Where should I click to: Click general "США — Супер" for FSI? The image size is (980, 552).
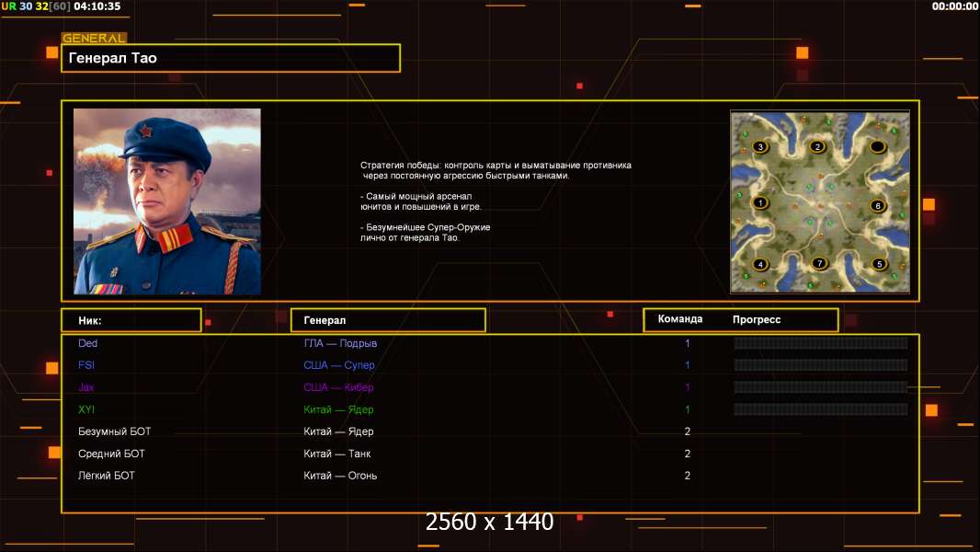tap(338, 365)
